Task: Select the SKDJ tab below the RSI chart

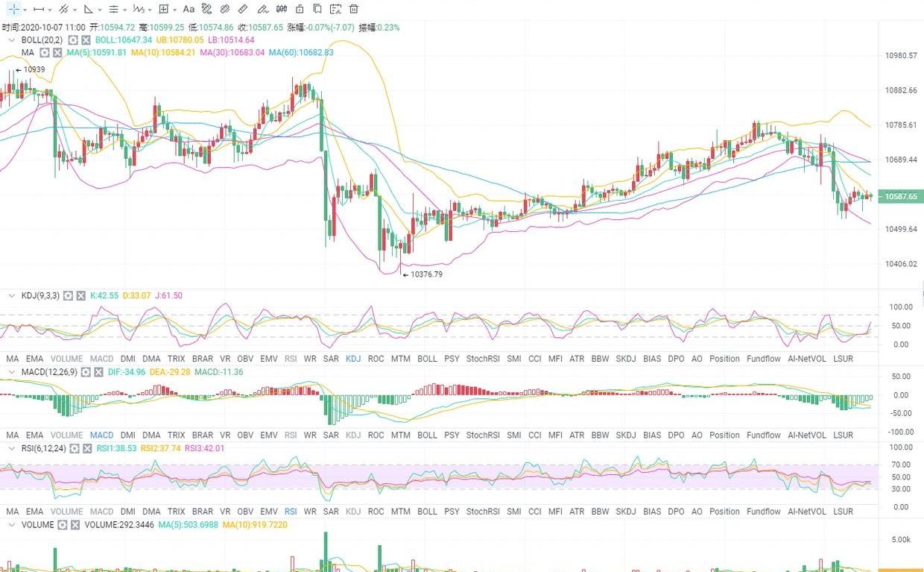Action: pyautogui.click(x=626, y=512)
